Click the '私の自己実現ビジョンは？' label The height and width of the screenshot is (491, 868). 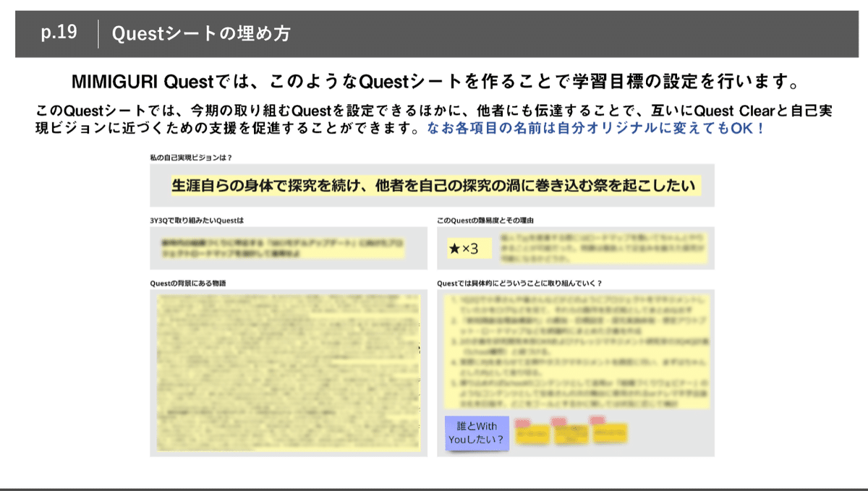point(191,157)
